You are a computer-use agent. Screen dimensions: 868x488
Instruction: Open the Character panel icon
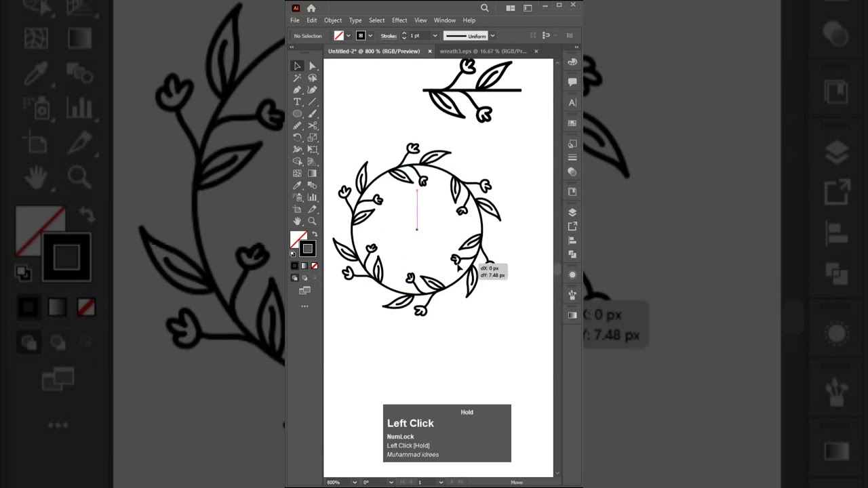(x=572, y=102)
